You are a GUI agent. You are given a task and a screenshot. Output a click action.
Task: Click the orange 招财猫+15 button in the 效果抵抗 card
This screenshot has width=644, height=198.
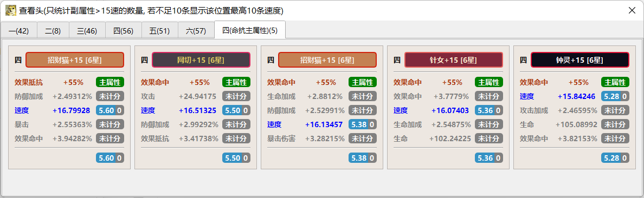point(75,60)
